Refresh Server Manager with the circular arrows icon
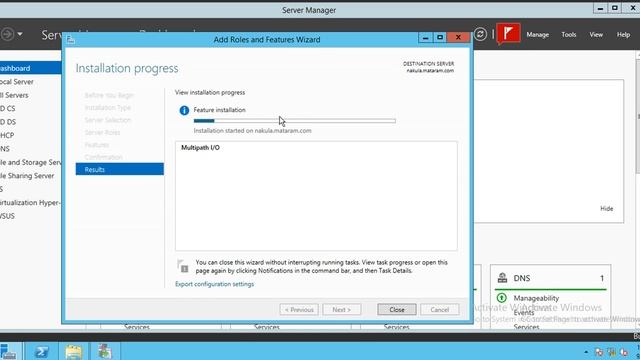The height and width of the screenshot is (360, 640). [480, 34]
